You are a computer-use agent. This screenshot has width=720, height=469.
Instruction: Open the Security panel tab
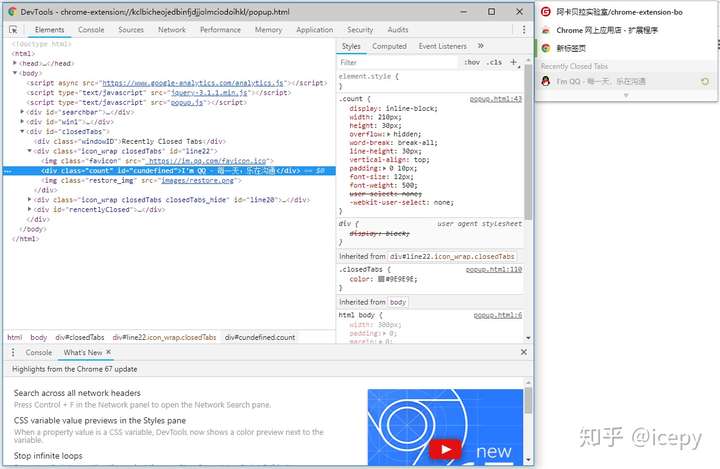point(360,30)
